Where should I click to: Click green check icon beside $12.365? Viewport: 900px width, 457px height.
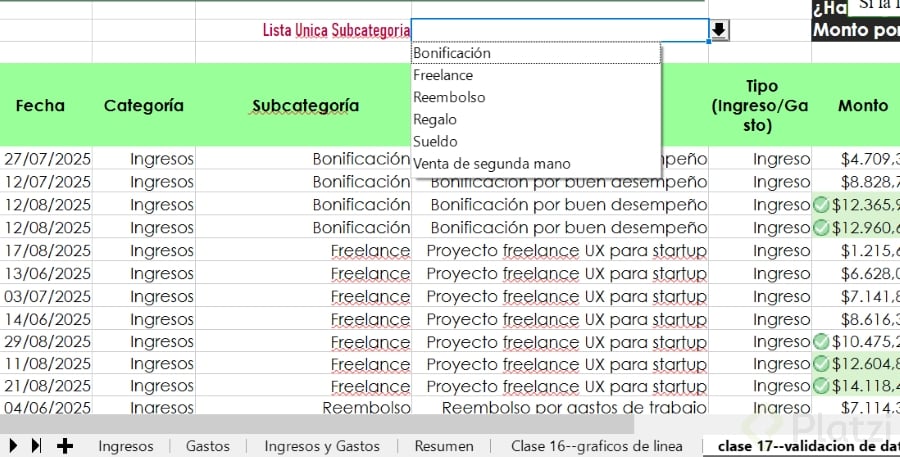pyautogui.click(x=821, y=204)
